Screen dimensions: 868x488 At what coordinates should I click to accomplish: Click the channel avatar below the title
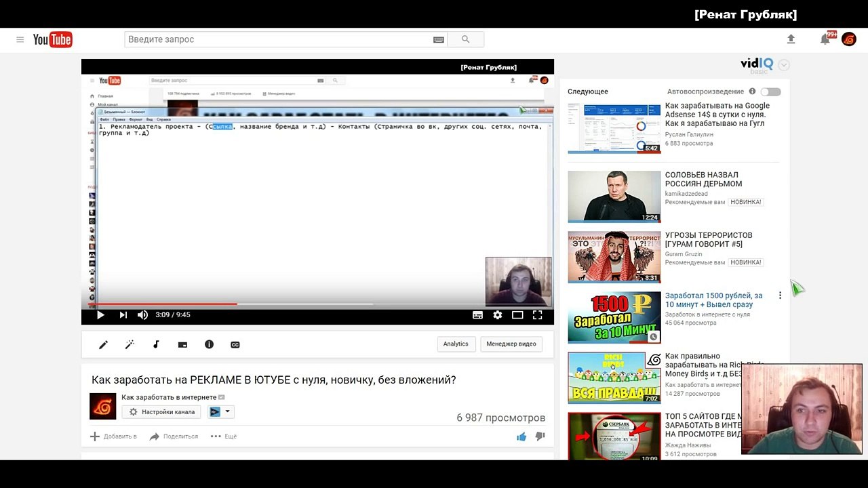pyautogui.click(x=103, y=406)
